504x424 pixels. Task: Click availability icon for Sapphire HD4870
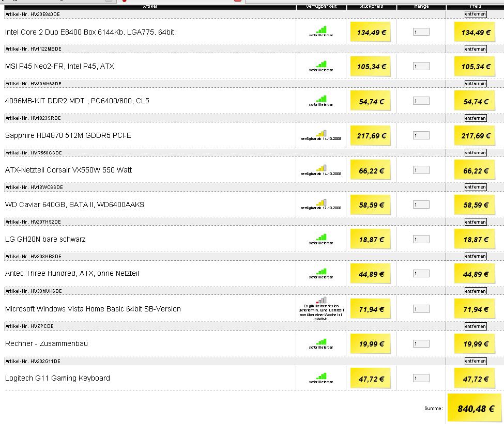[321, 133]
